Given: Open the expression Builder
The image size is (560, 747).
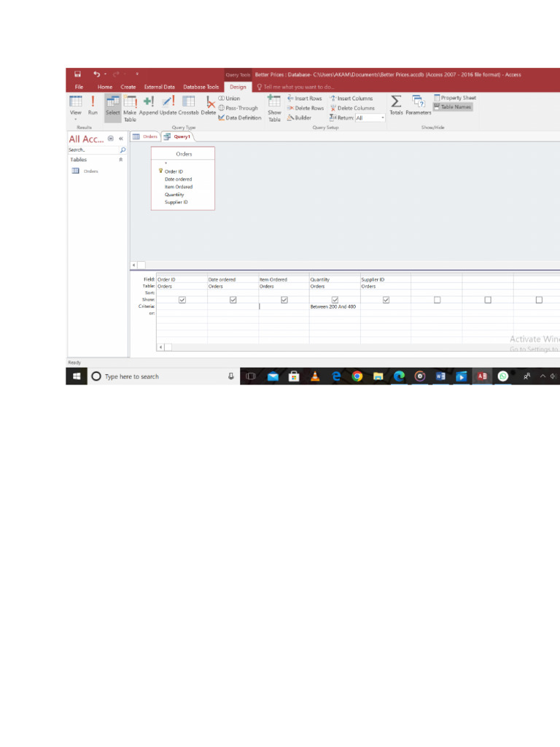Looking at the screenshot, I should point(300,117).
